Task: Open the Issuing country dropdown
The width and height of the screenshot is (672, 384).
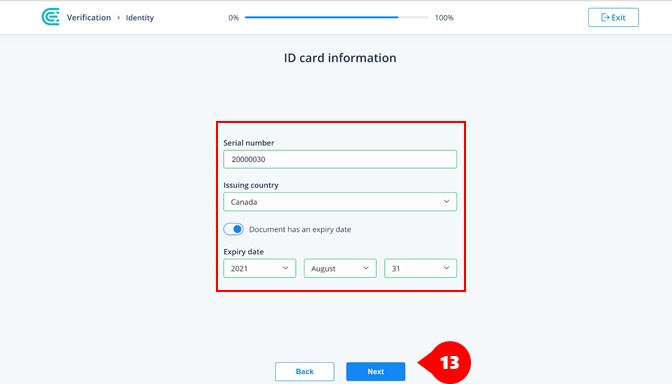Action: click(x=340, y=202)
